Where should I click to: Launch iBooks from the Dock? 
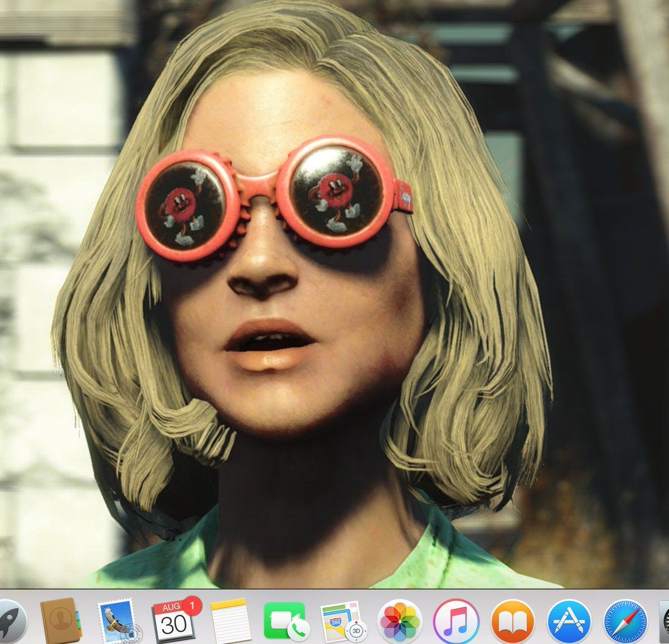point(512,621)
